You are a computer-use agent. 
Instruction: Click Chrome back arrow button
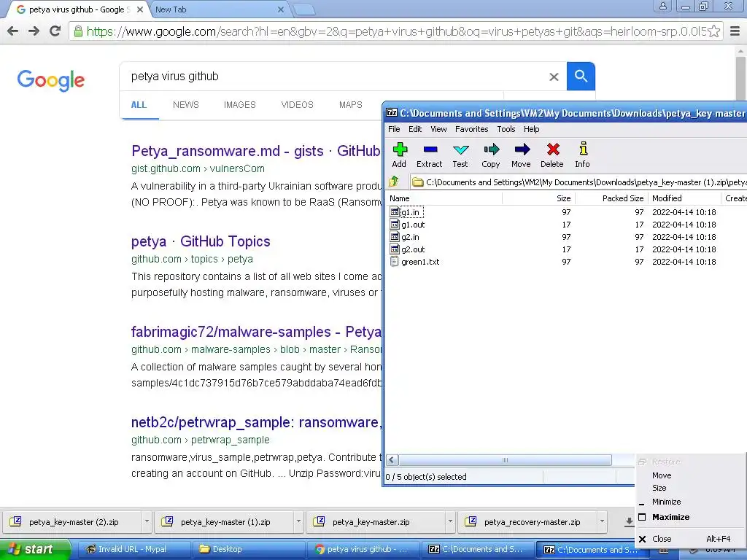(x=13, y=31)
